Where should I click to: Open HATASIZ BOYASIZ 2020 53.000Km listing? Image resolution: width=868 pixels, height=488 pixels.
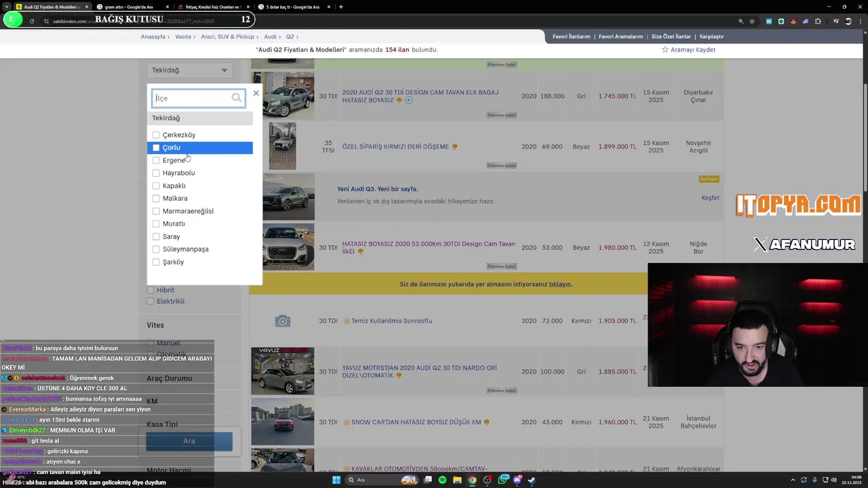[429, 247]
